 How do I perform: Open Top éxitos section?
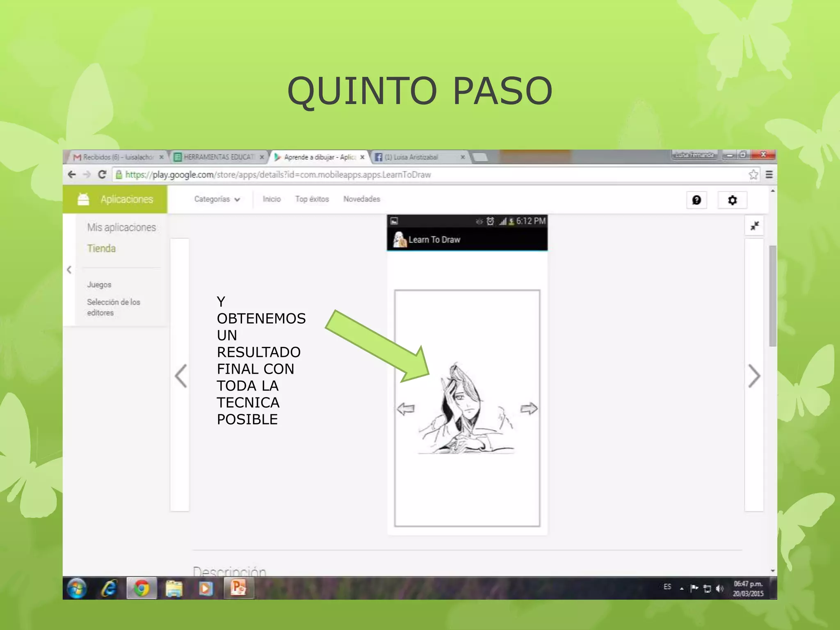(x=312, y=199)
